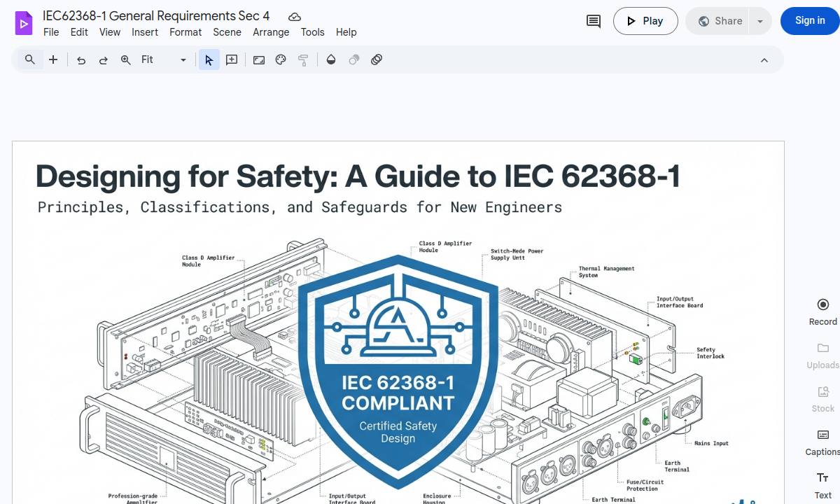Open the Scene menu

(x=227, y=32)
